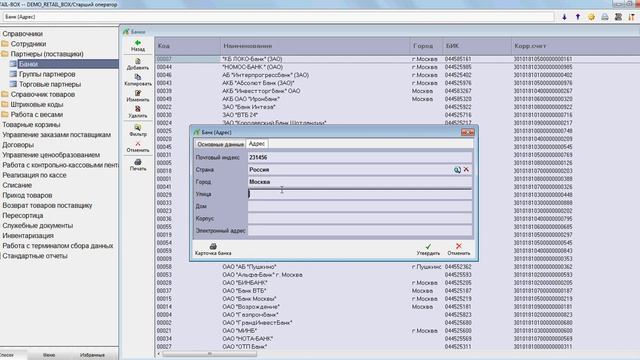Select Торговые партнеры in sidebar

50,84
